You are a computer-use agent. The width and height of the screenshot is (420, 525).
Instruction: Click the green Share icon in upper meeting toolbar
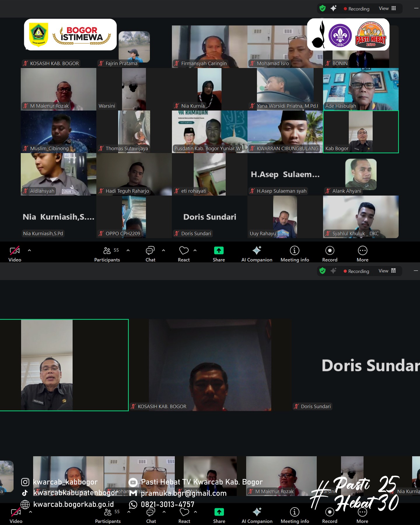[x=219, y=251]
